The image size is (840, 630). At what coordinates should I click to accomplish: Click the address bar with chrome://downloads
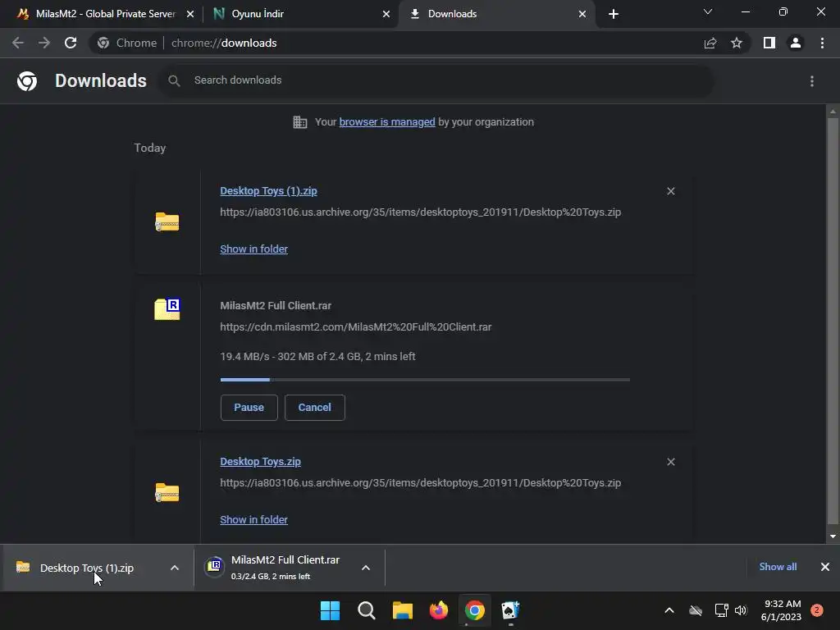(x=396, y=43)
